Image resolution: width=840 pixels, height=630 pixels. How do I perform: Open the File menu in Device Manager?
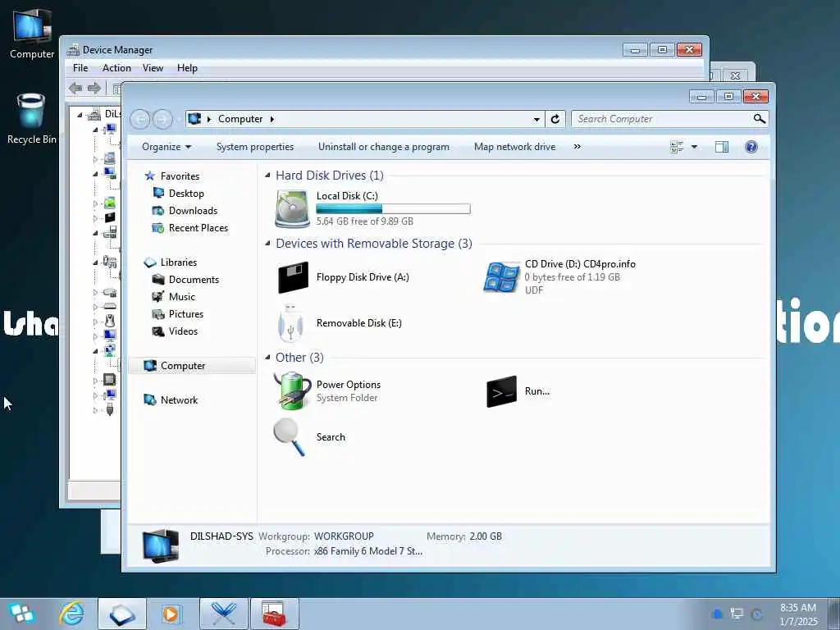80,68
